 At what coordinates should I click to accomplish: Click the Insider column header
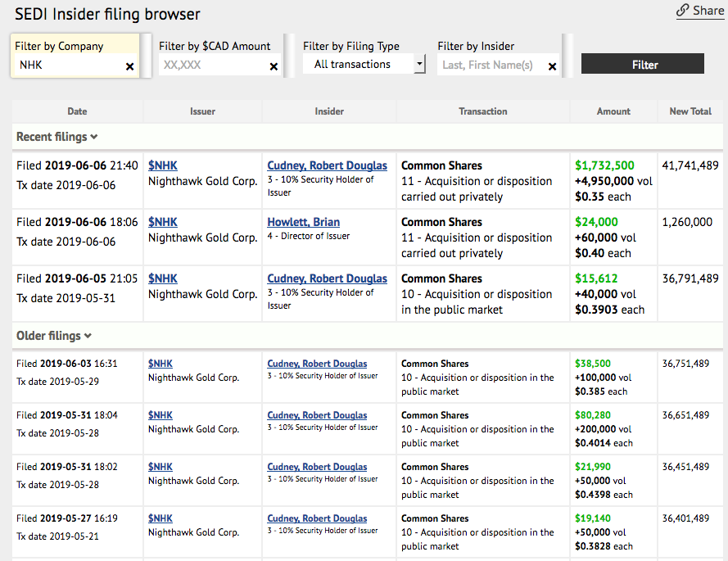[x=329, y=111]
